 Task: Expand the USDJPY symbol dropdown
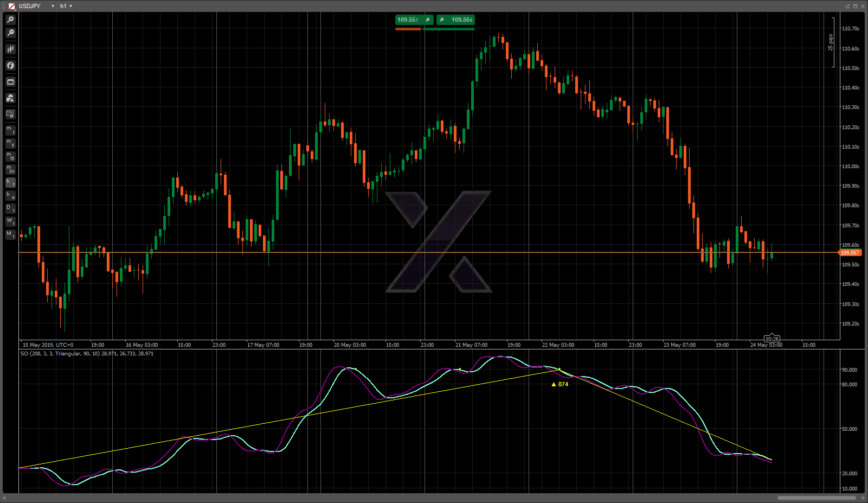click(53, 6)
